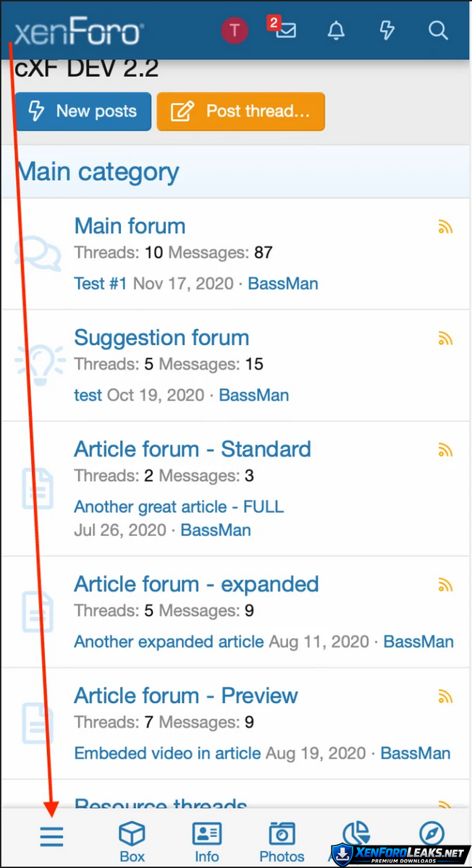Screen dimensions: 472x868
Task: Open the alerts bell icon
Action: pos(336,30)
